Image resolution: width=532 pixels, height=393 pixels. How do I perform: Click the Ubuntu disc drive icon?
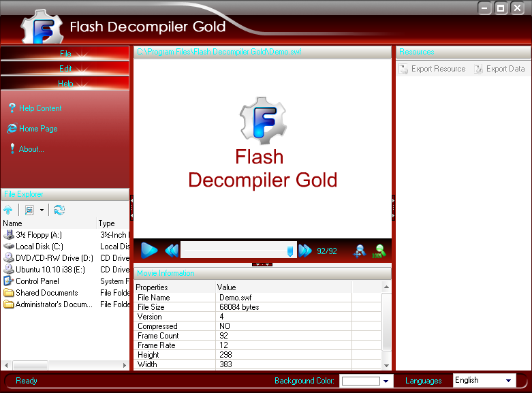pyautogui.click(x=8, y=269)
